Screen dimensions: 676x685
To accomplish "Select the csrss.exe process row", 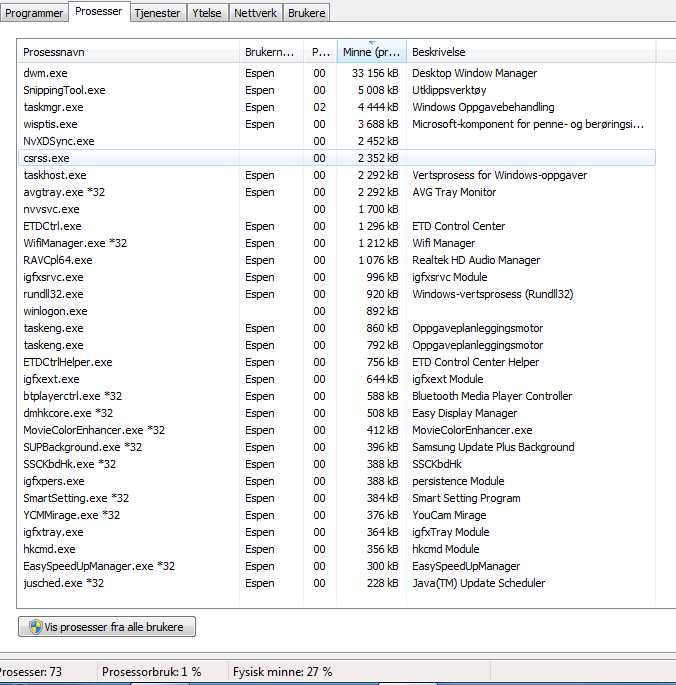I will point(46,158).
